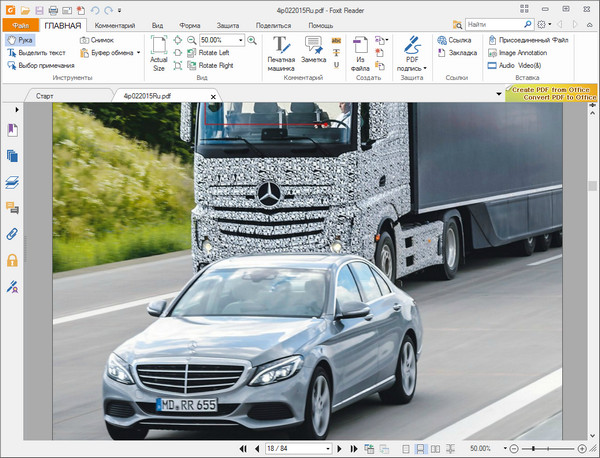Open the Pages thumbnails panel in the sidebar
This screenshot has width=600, height=458.
coord(13,156)
